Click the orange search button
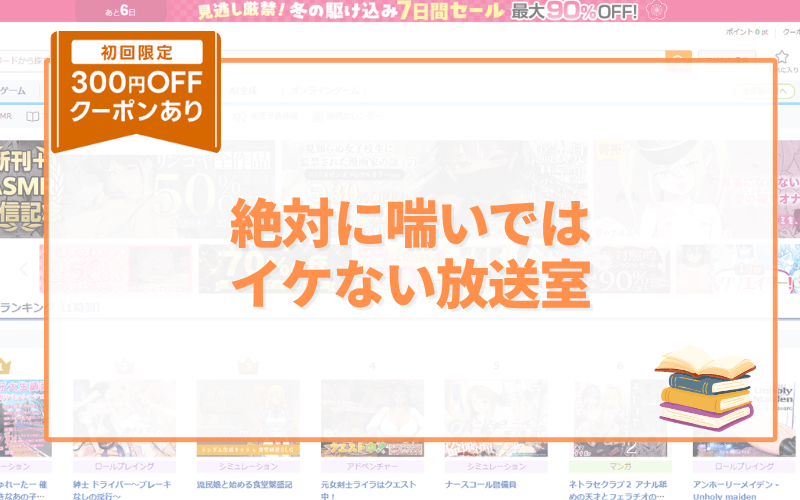800x500 pixels. (x=678, y=61)
